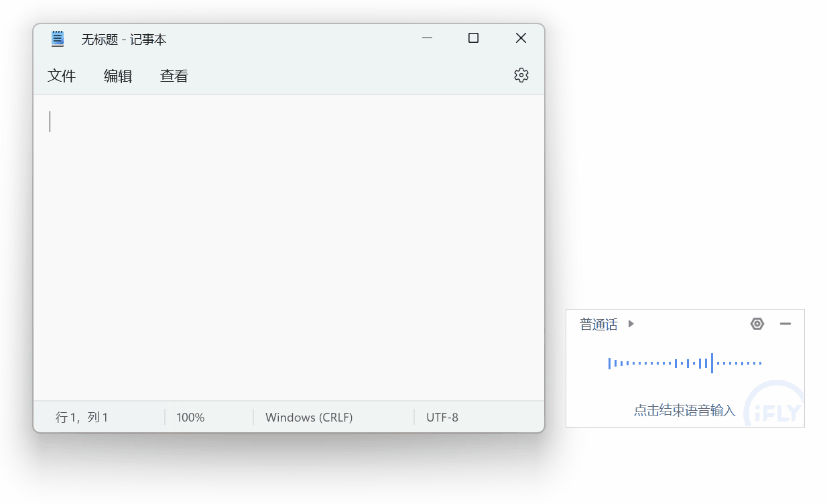The image size is (827, 504).
Task: Click the 100% zoom indicator in status bar
Action: [x=190, y=417]
